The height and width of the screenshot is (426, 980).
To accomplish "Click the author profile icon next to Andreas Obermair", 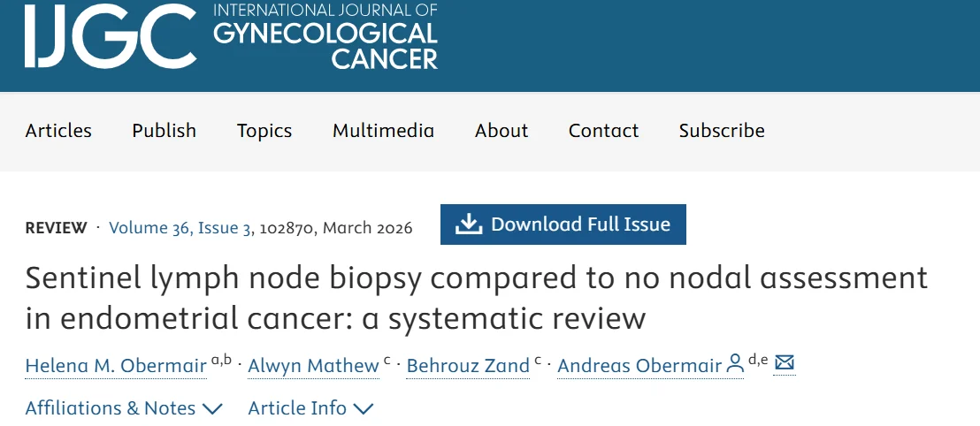I will pyautogui.click(x=735, y=364).
